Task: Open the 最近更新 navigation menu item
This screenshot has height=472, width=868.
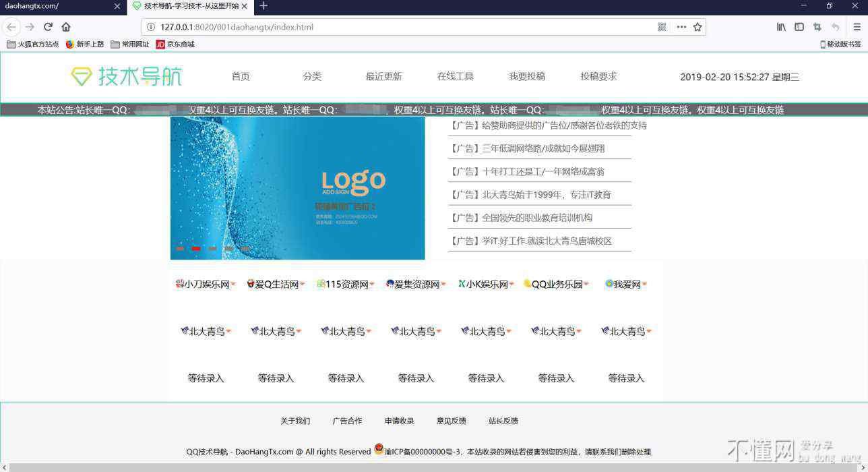Action: pos(383,77)
